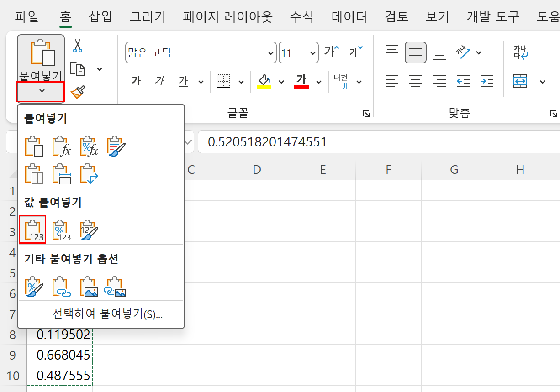Click the Cut scissors icon

click(x=77, y=47)
